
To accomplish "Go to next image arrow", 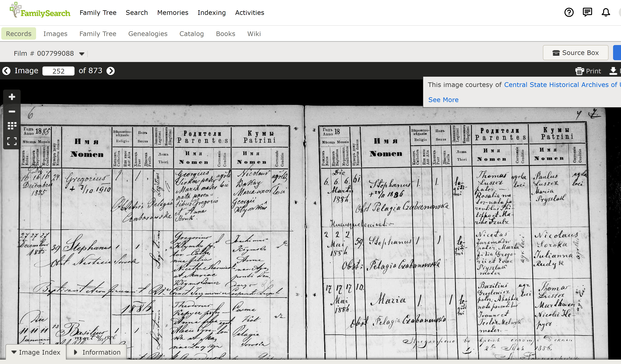I will (x=111, y=71).
